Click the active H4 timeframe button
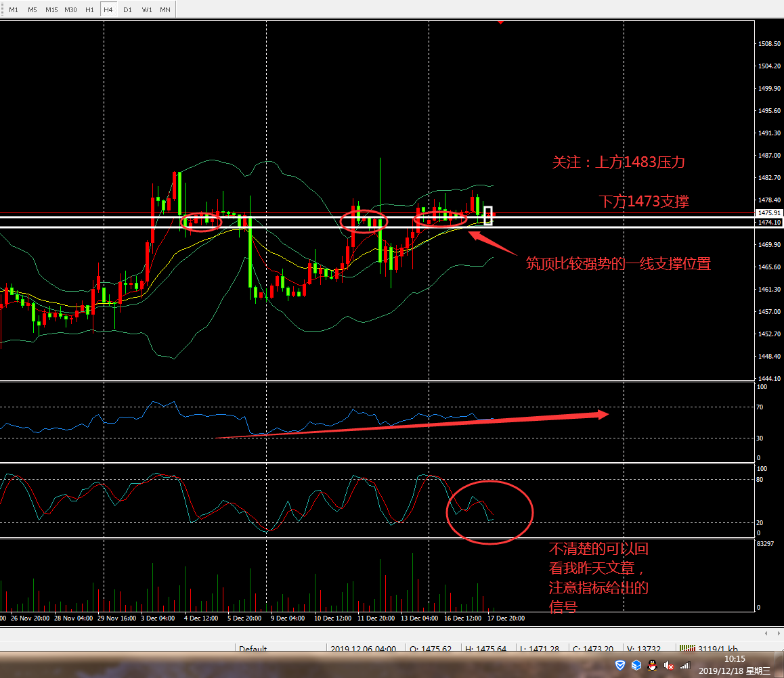 108,9
